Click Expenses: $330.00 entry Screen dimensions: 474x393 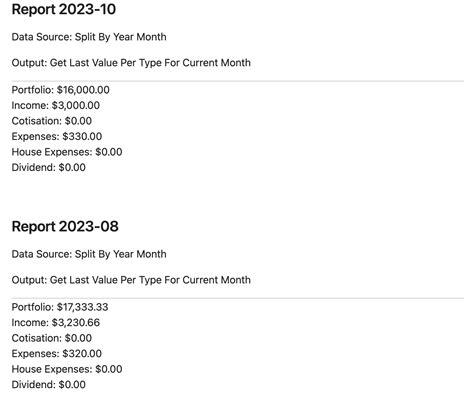[x=57, y=136]
